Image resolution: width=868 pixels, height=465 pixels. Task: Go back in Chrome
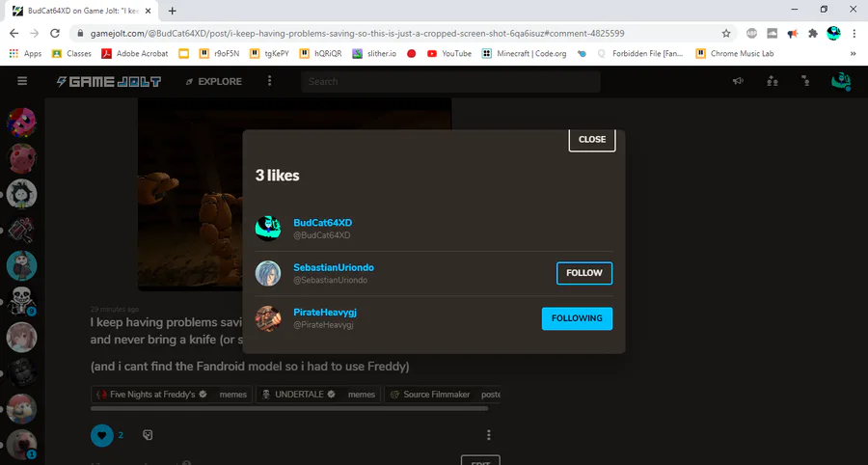pos(14,33)
